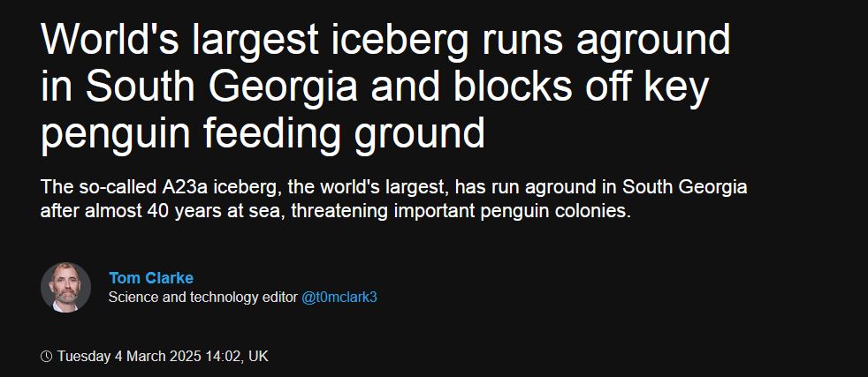Open the @t0mclark3 Twitter handle link
Viewport: 868px width, 377px height.
(339, 297)
